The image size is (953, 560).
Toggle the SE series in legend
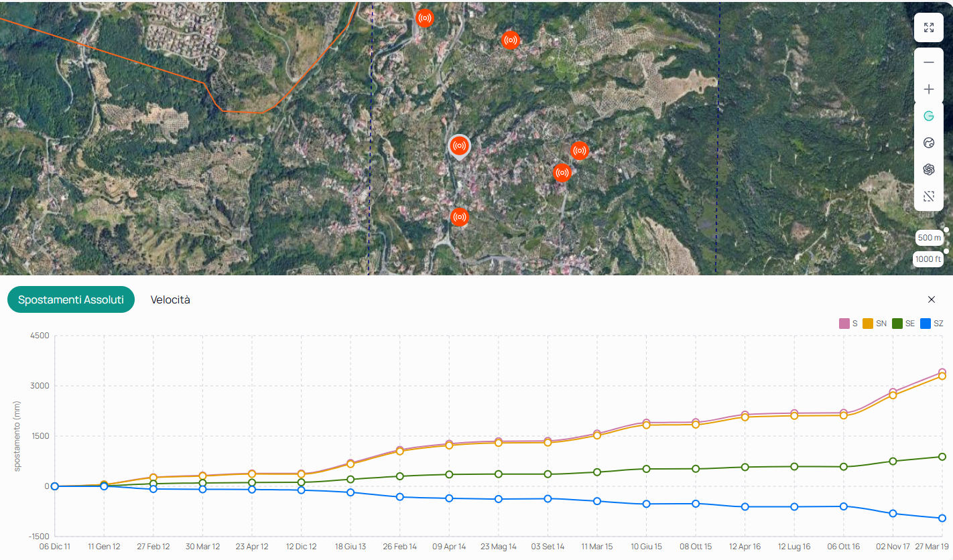[x=903, y=324]
